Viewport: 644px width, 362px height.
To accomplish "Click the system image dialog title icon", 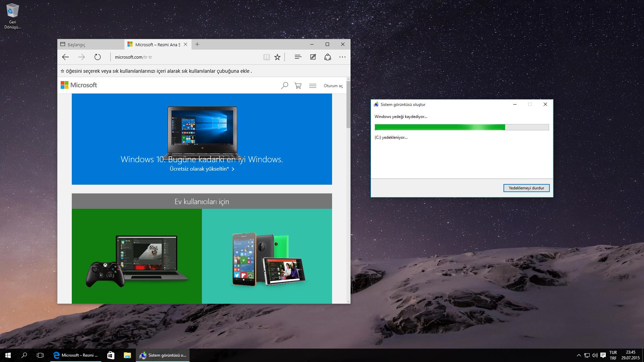I will coord(376,104).
